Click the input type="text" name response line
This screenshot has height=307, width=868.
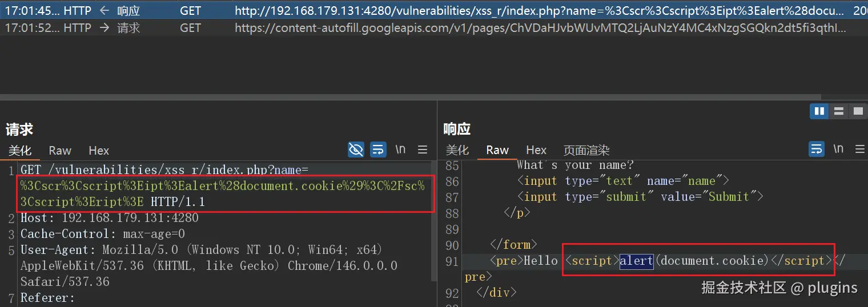(624, 181)
